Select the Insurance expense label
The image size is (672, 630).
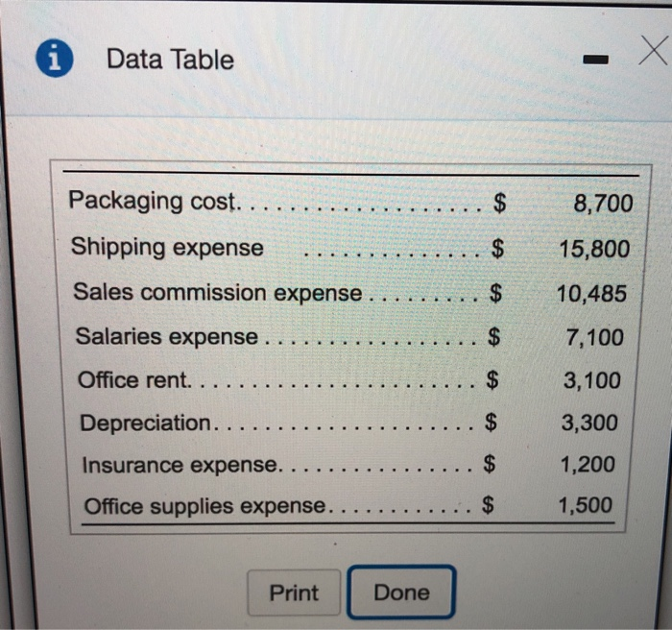pos(181,465)
